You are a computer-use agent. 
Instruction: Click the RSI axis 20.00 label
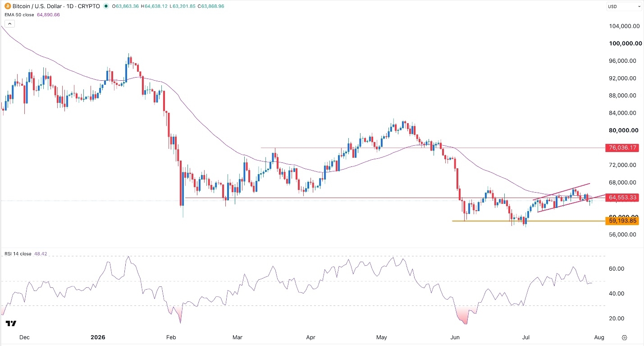[x=617, y=318]
